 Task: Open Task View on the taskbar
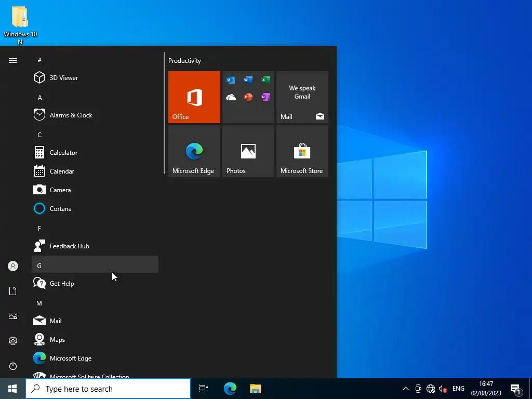204,389
